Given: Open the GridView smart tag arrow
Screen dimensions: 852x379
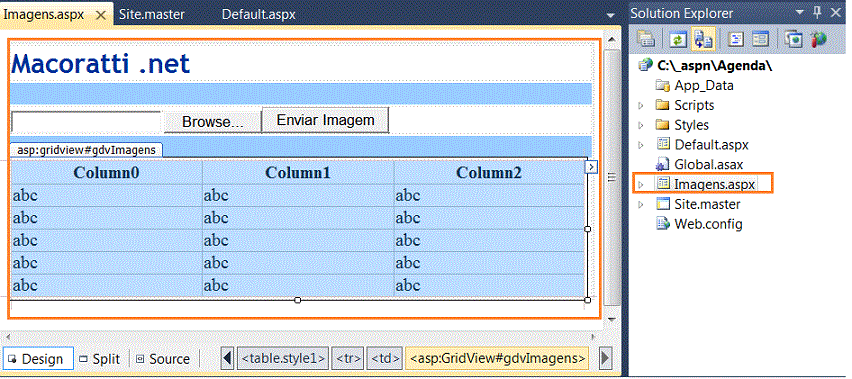Looking at the screenshot, I should click(591, 167).
